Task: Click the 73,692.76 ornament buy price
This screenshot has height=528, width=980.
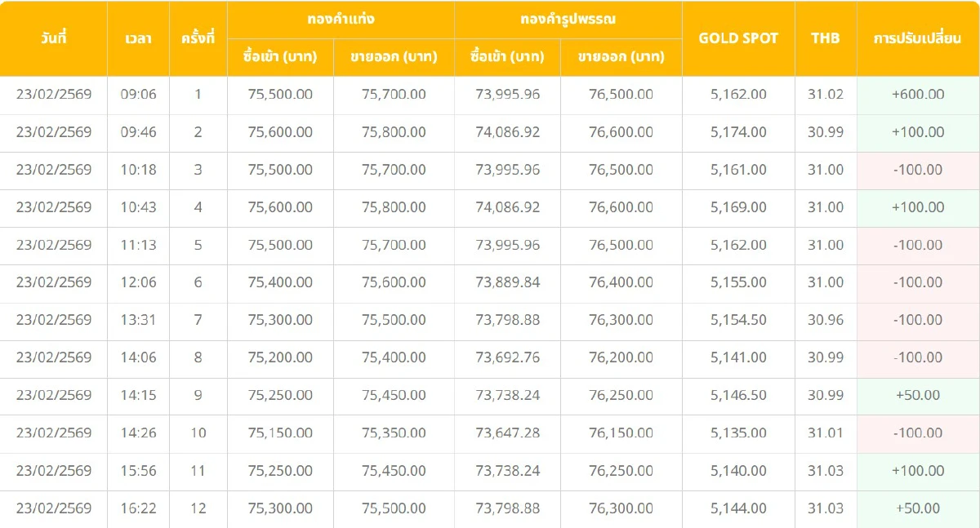Action: click(x=507, y=357)
